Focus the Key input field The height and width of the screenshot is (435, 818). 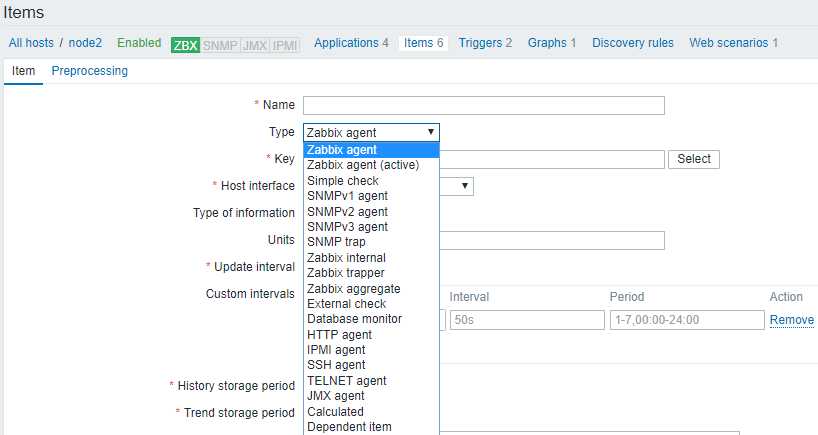point(552,159)
